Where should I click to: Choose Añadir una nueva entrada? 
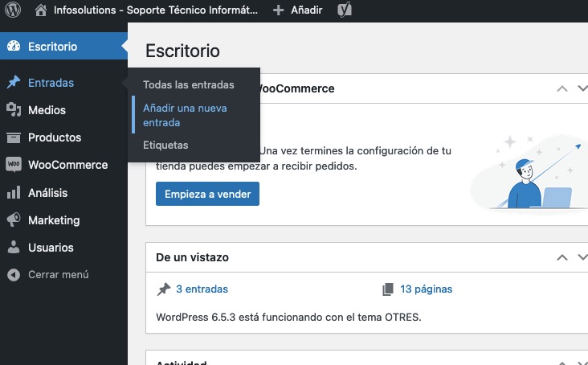coord(185,115)
